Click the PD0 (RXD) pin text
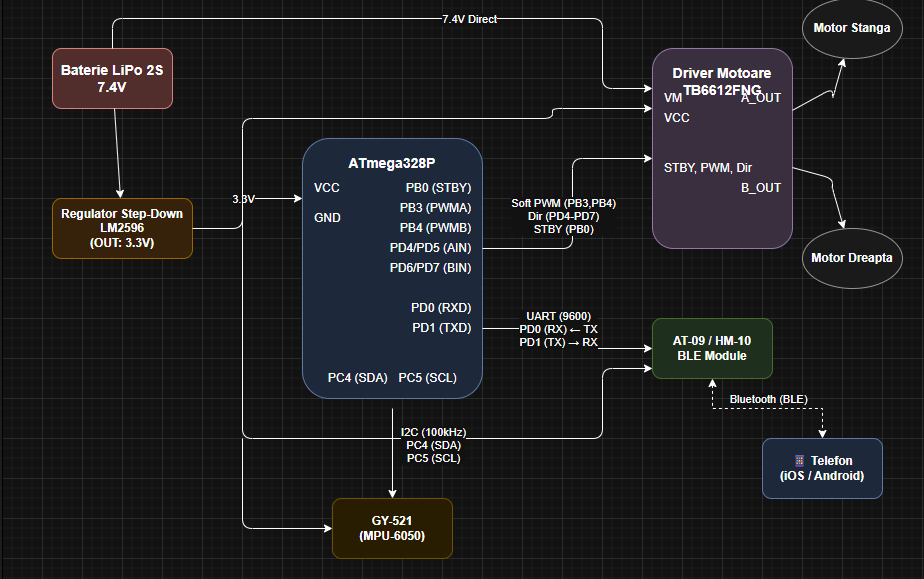 click(x=441, y=308)
